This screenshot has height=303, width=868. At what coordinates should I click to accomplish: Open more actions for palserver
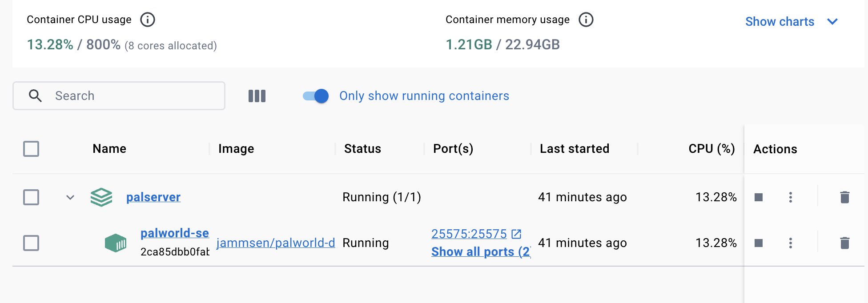(791, 197)
